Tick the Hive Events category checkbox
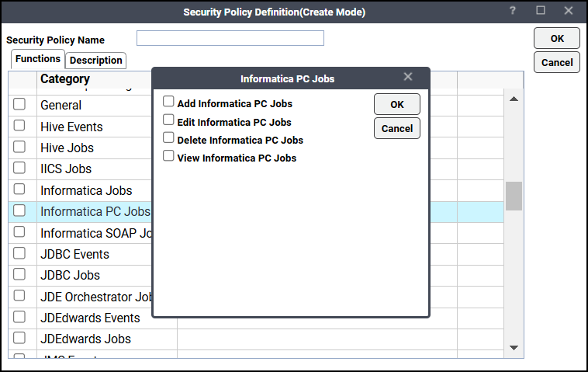Image resolution: width=588 pixels, height=372 pixels. click(x=19, y=125)
